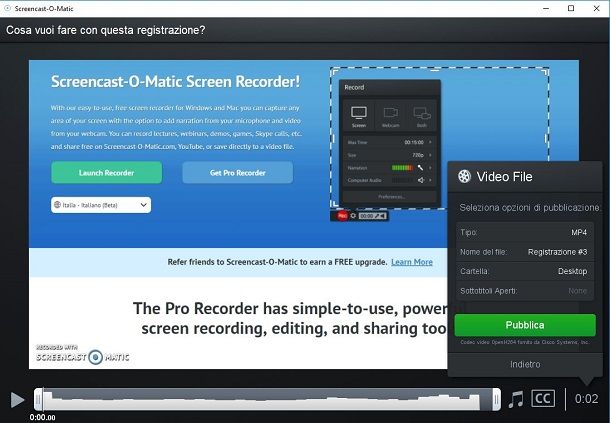Click the Video File film reel icon
The width and height of the screenshot is (610, 423).
(464, 176)
